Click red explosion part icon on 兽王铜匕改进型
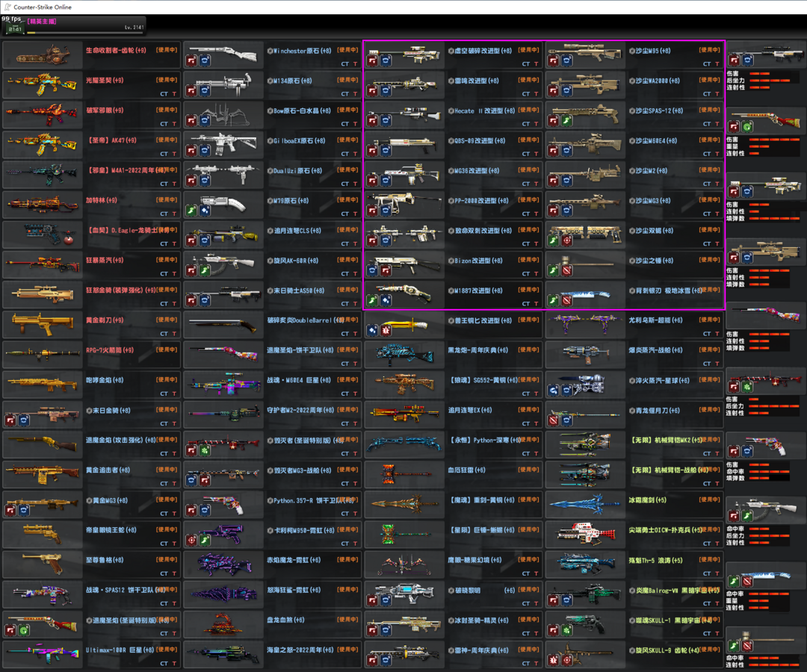This screenshot has width=807, height=672. point(386,331)
